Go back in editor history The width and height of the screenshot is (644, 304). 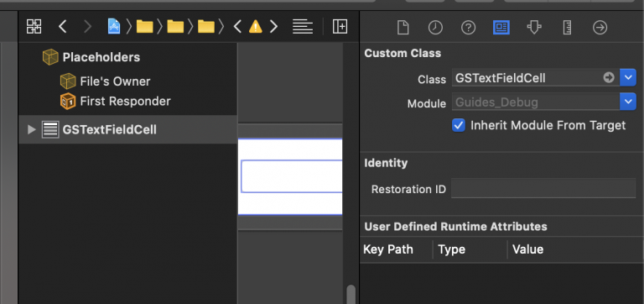tap(62, 27)
